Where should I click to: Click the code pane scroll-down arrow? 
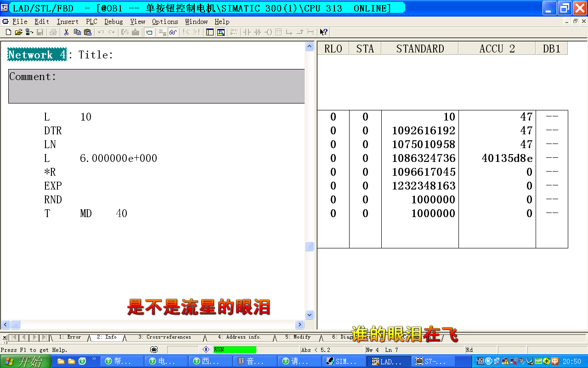pyautogui.click(x=309, y=315)
